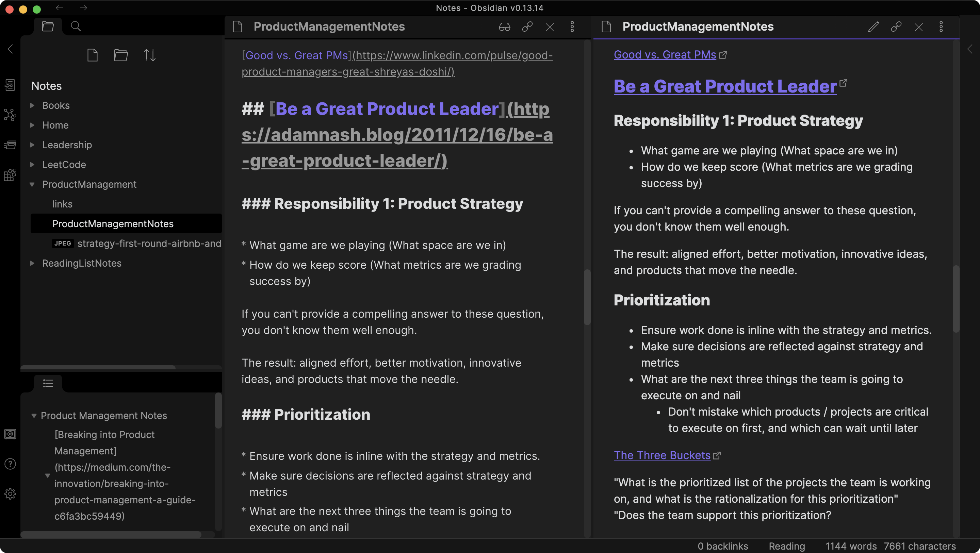Switch to the outline tab in sidebar
This screenshot has height=553, width=980.
(48, 383)
